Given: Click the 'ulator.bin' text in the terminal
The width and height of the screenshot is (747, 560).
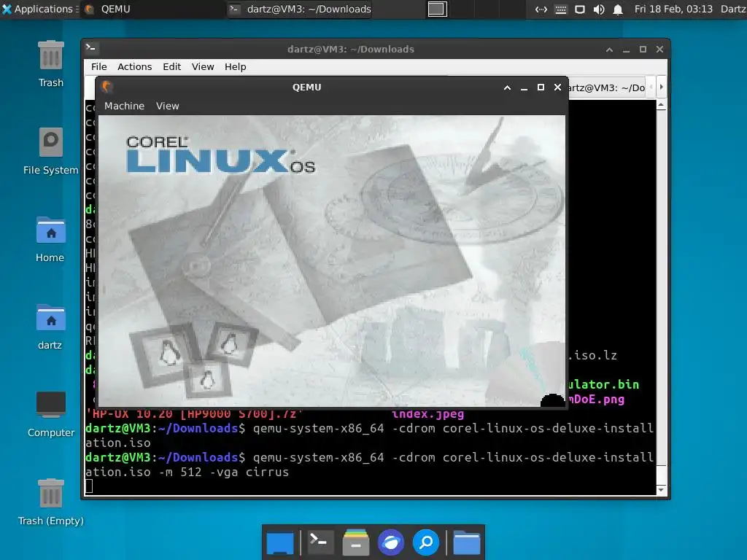Looking at the screenshot, I should tap(603, 384).
